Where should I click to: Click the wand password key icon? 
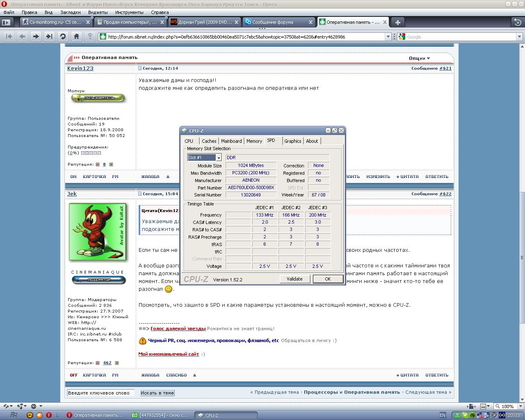(x=90, y=37)
